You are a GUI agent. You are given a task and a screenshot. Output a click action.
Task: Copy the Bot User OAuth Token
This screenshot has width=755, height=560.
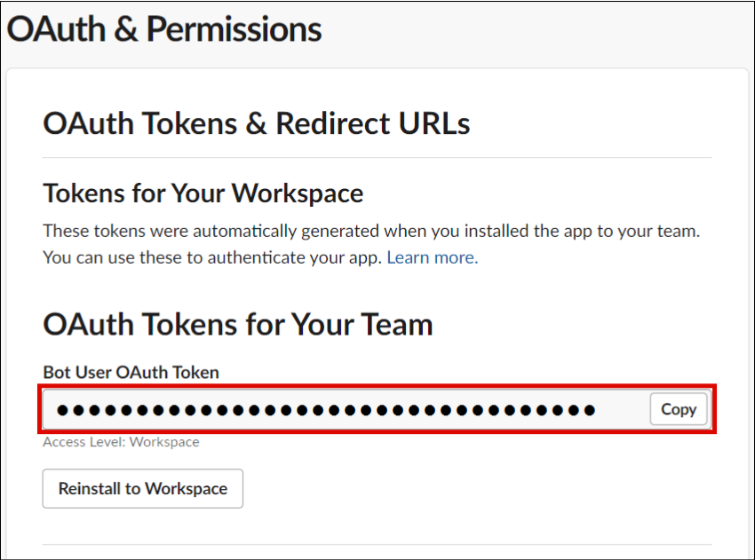click(x=679, y=409)
